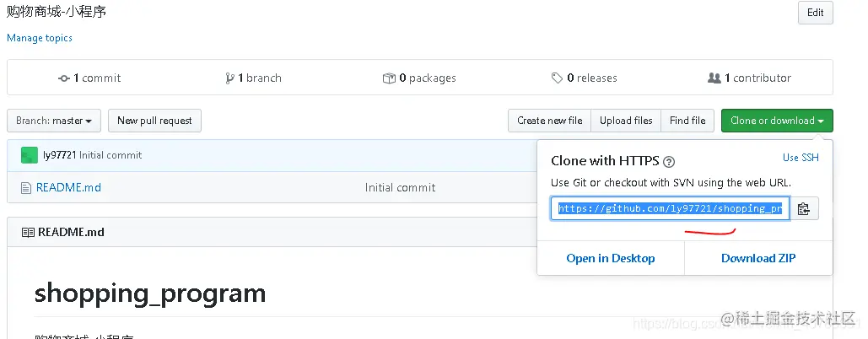Click the ly97721 green avatar
The image size is (868, 339).
coord(30,155)
